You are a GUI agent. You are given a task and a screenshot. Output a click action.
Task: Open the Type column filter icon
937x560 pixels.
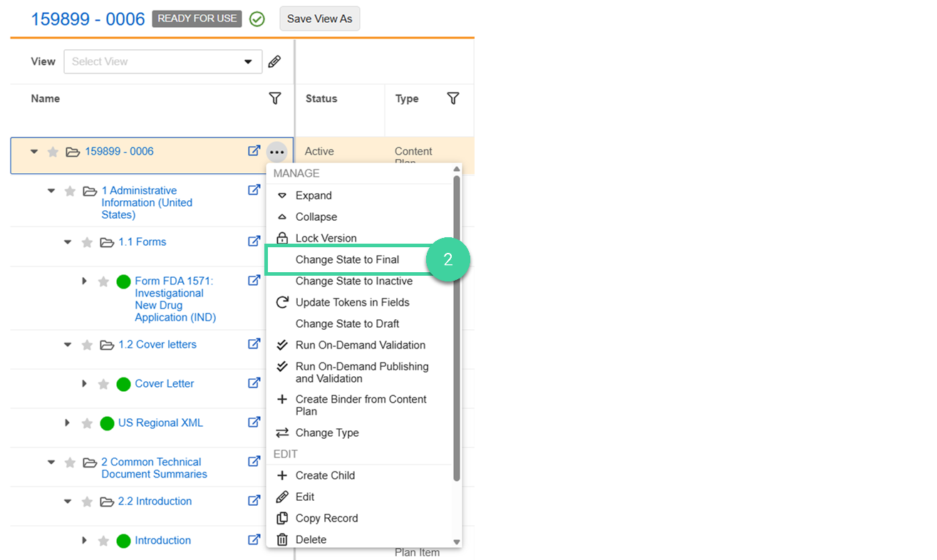(452, 98)
